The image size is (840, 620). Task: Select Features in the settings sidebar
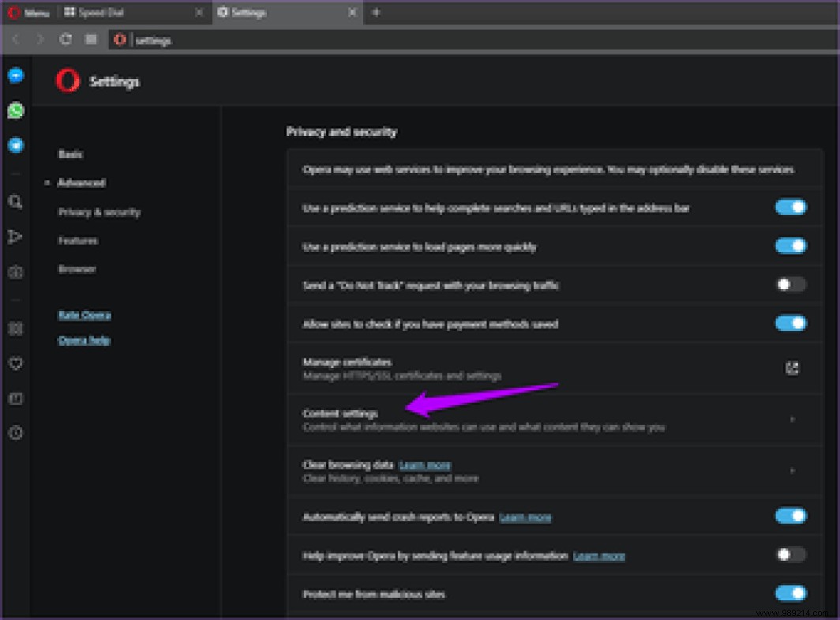(76, 240)
